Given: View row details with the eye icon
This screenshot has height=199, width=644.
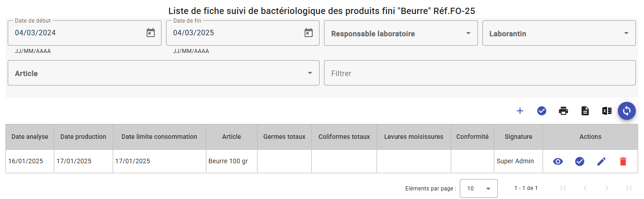Looking at the screenshot, I should tap(558, 161).
